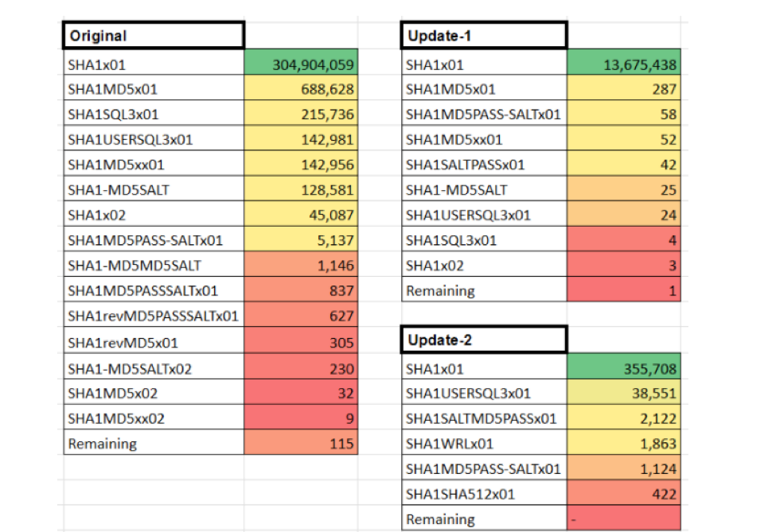Viewport: 776px width, 532px height.
Task: Click the cell with value 38,551
Action: (x=624, y=394)
